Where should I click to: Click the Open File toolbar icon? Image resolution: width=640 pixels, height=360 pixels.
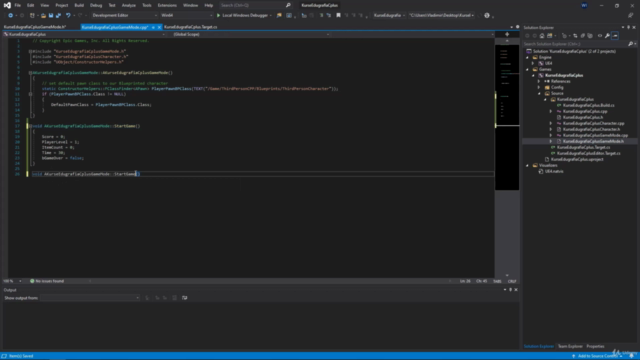pyautogui.click(x=43, y=16)
